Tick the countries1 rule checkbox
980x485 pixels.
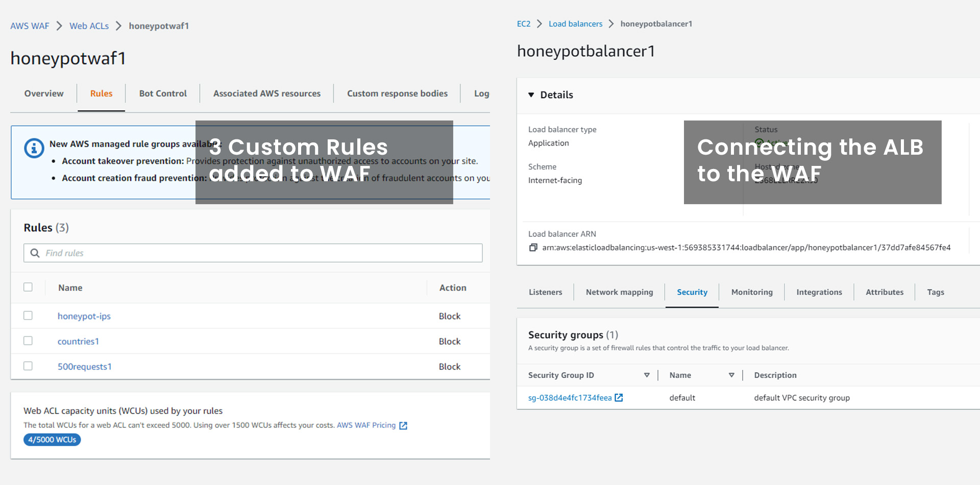click(28, 341)
